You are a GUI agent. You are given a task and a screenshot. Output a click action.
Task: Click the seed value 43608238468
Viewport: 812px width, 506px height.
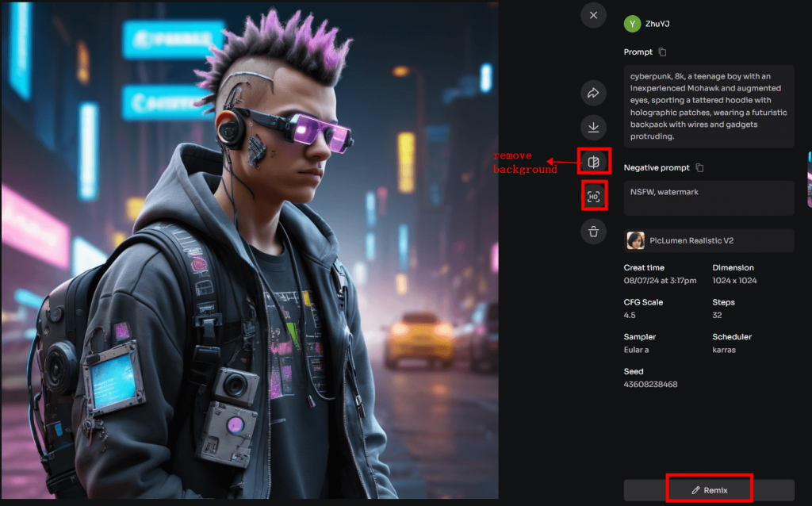click(650, 385)
